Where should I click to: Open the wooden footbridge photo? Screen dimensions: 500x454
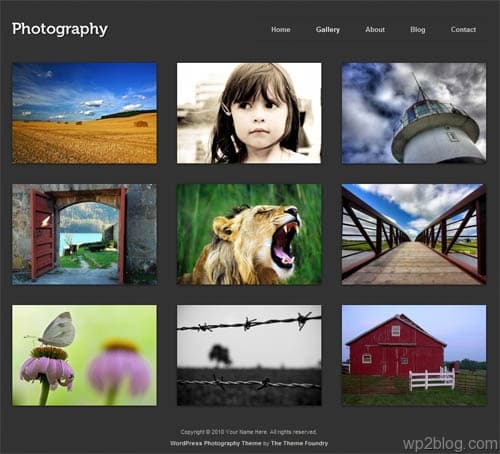point(414,234)
